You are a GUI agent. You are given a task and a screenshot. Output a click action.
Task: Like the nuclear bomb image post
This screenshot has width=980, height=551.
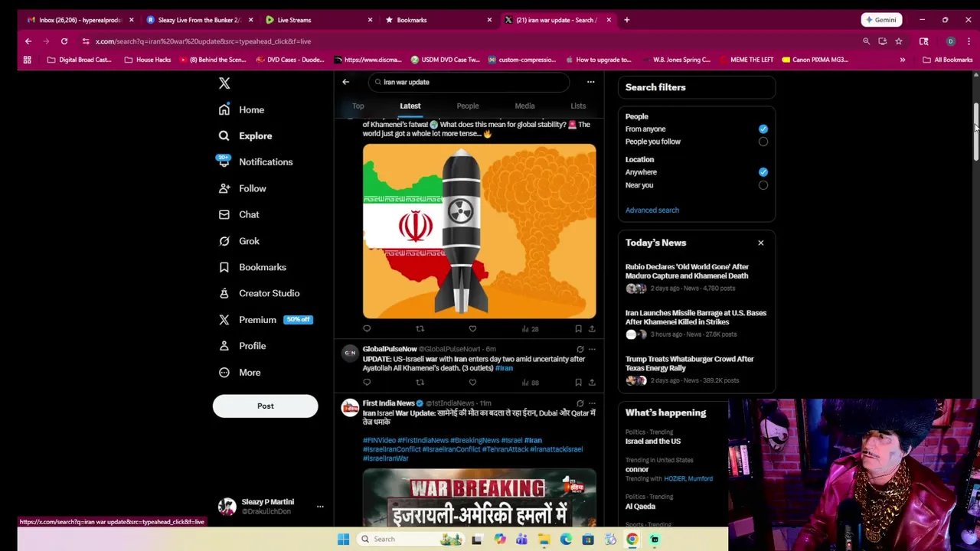pyautogui.click(x=472, y=328)
